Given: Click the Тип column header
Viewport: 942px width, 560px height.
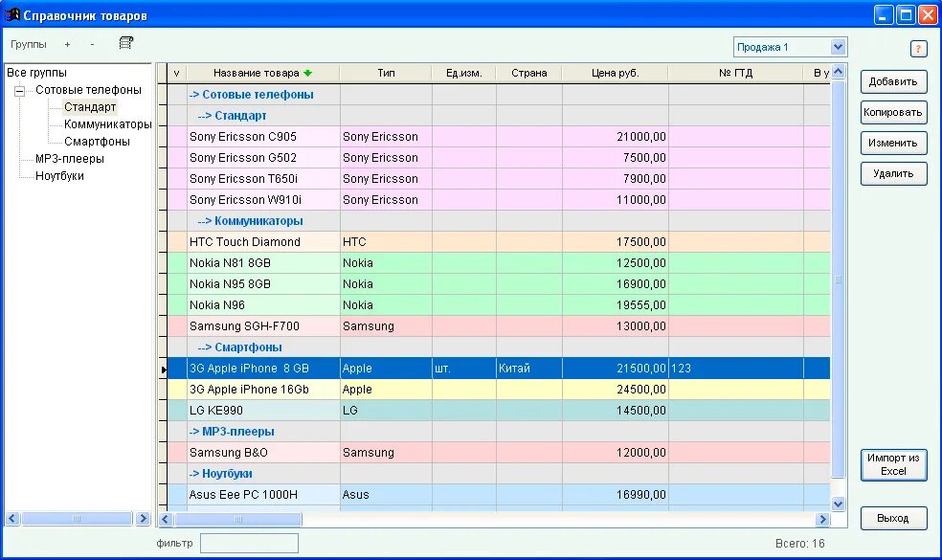Looking at the screenshot, I should [386, 74].
